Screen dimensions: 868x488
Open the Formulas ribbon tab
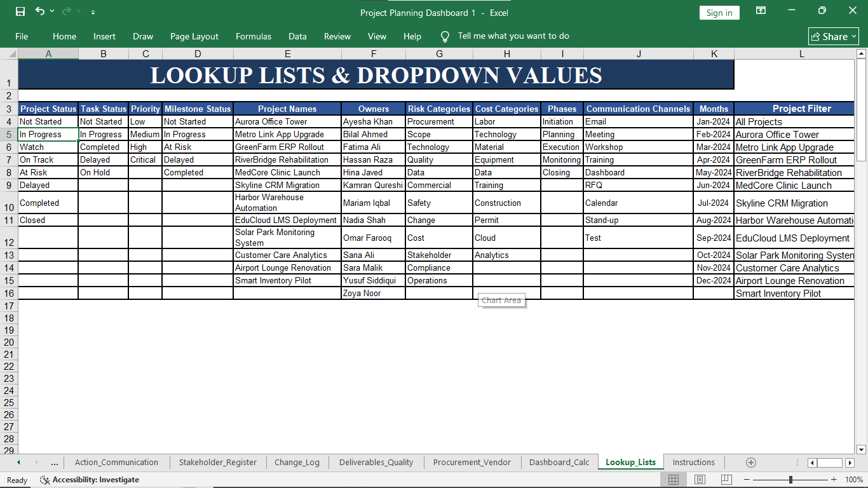click(254, 36)
